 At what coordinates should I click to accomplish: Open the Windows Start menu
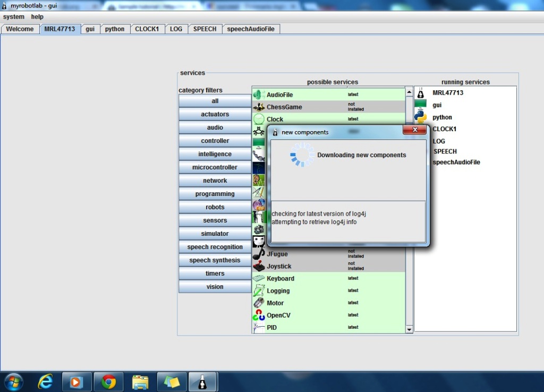point(13,382)
